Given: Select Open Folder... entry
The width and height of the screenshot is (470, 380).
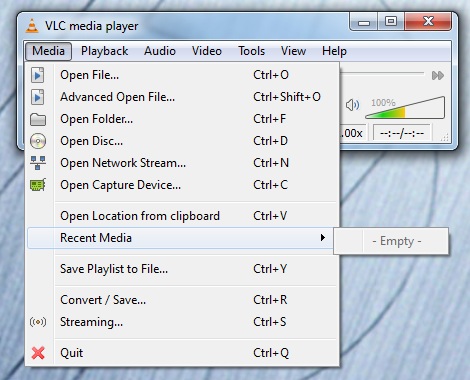Looking at the screenshot, I should click(182, 119).
